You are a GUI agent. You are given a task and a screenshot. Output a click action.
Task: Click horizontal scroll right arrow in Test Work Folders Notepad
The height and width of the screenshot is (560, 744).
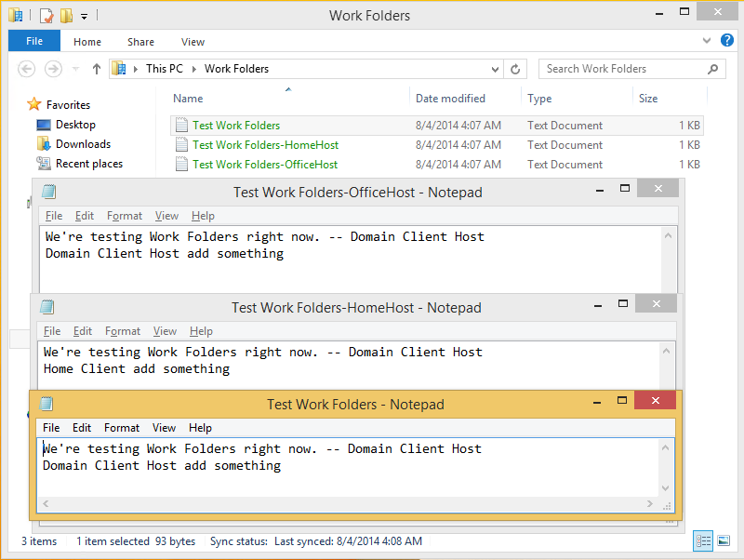pyautogui.click(x=649, y=503)
